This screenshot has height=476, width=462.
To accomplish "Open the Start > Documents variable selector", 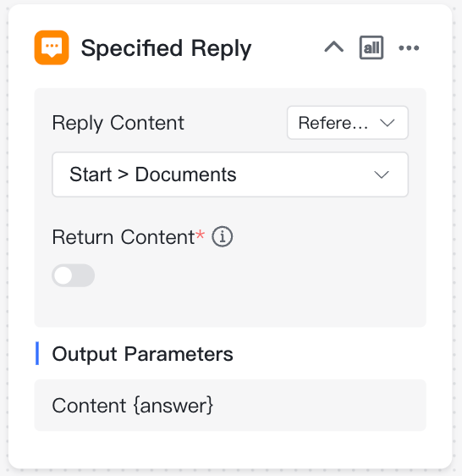I will (x=230, y=174).
